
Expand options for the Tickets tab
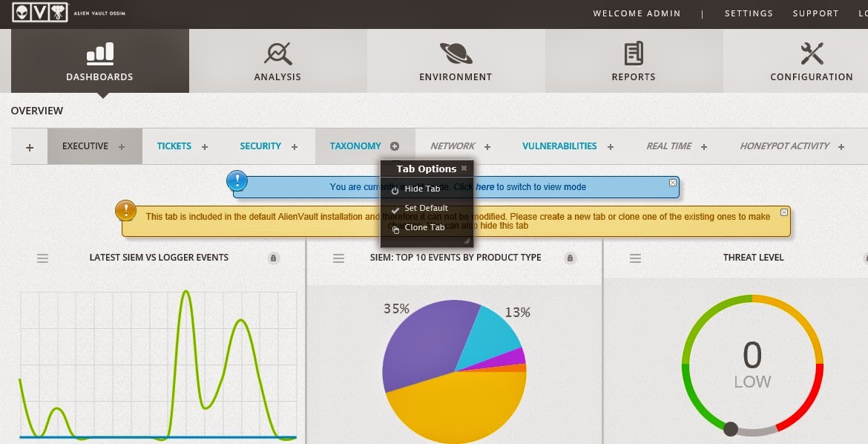(205, 147)
